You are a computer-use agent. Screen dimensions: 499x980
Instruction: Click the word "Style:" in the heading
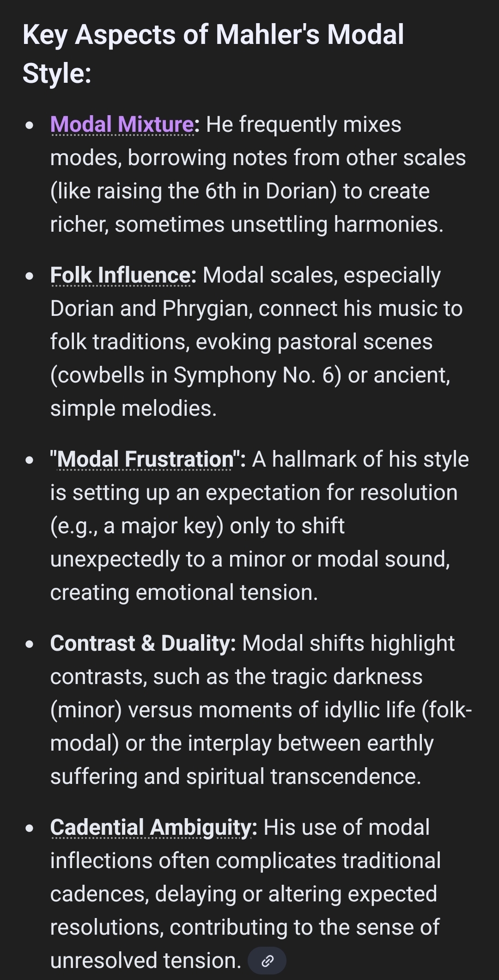(57, 73)
